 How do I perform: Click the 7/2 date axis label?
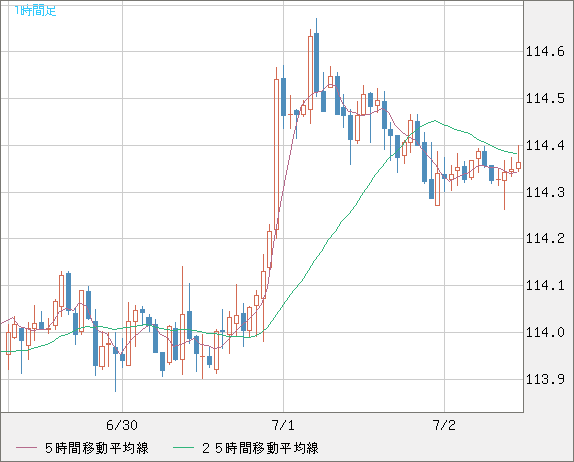click(x=444, y=425)
